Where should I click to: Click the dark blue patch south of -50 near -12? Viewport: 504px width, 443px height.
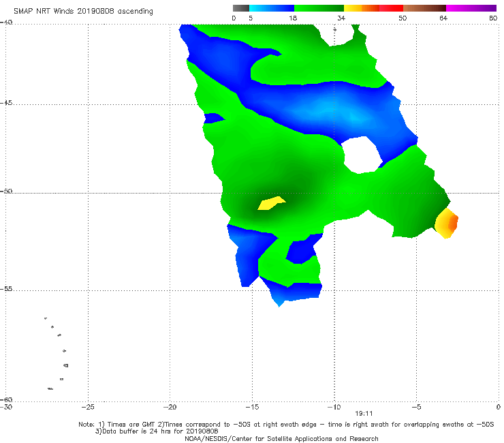click(x=303, y=249)
